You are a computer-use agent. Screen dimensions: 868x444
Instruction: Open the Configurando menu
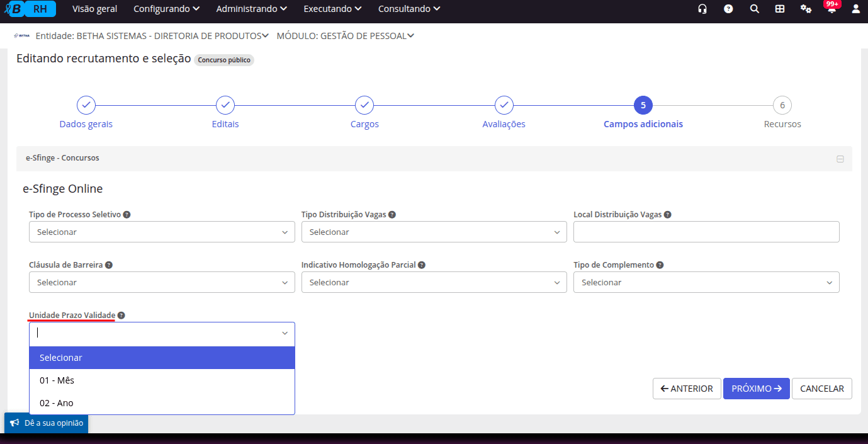(167, 9)
